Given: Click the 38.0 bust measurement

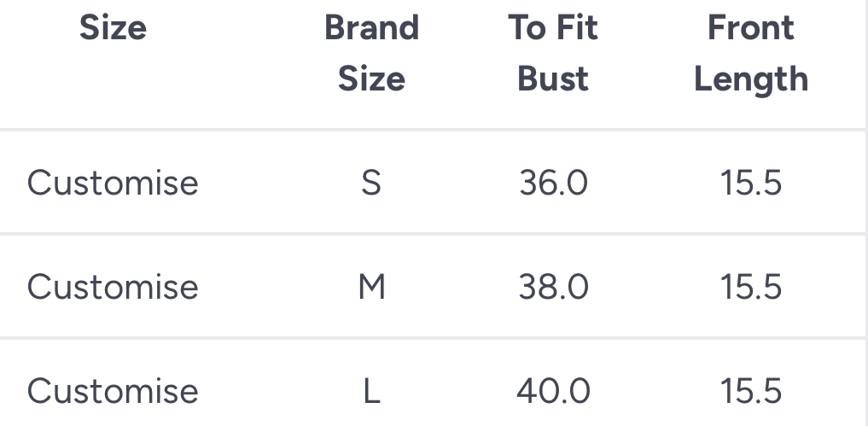Looking at the screenshot, I should pos(553,287).
